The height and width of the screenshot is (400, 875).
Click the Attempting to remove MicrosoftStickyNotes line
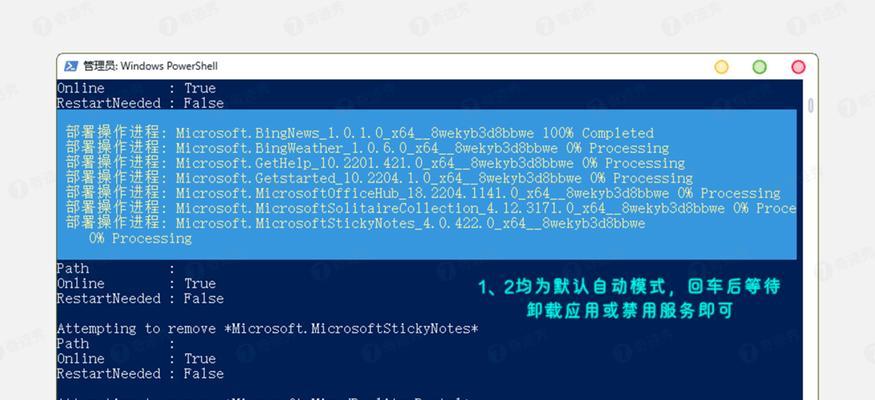pyautogui.click(x=267, y=329)
